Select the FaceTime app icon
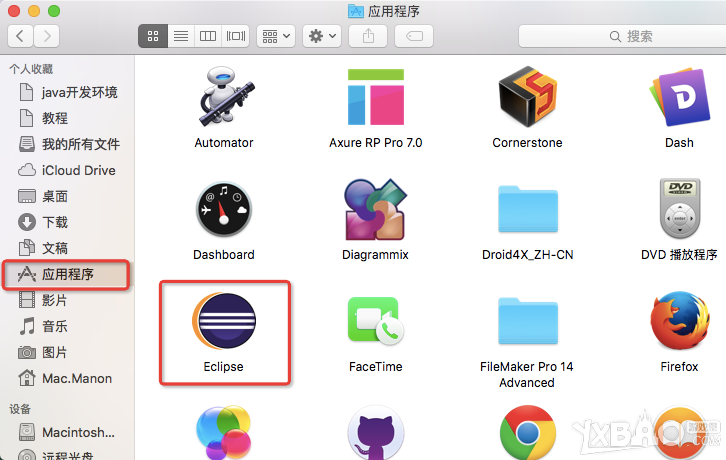Image resolution: width=726 pixels, height=460 pixels. (x=376, y=321)
